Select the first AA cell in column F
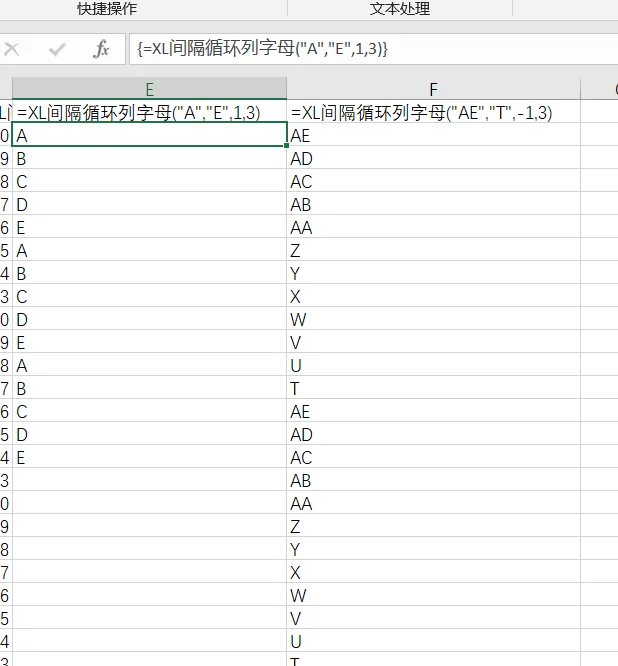The image size is (618, 666). (433, 227)
